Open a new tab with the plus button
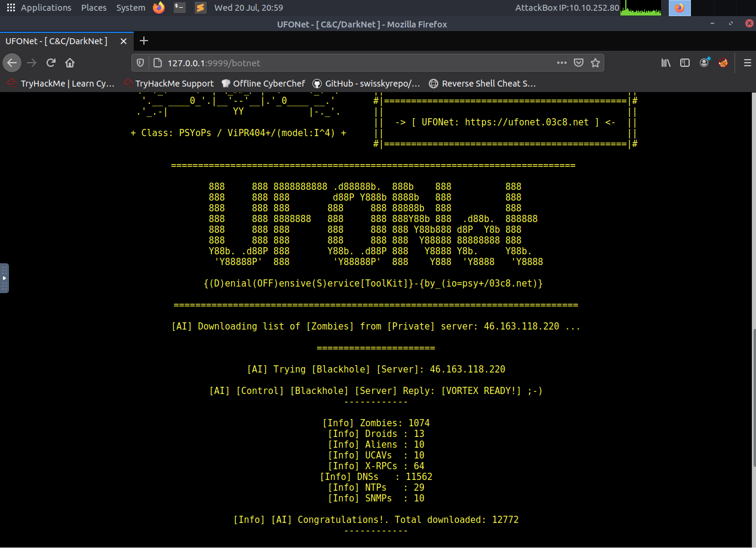756x548 pixels. click(143, 41)
